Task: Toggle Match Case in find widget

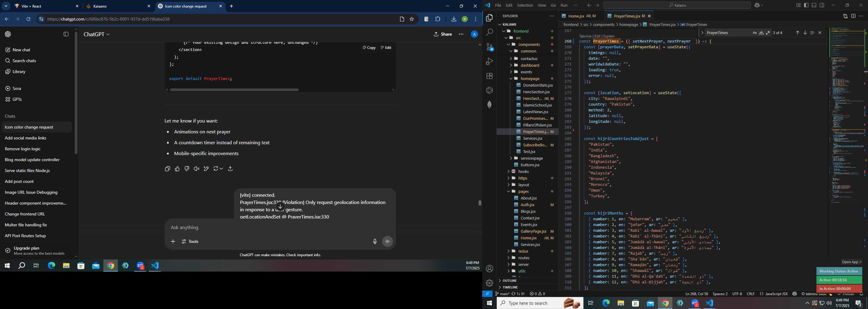Action: pyautogui.click(x=754, y=33)
